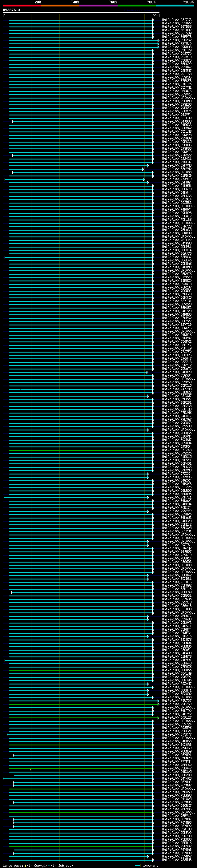The height and width of the screenshot is (868, 197).
Task: Click the green alignment bar for UniRef100_A7TZ43
Action: click(x=82, y=450)
